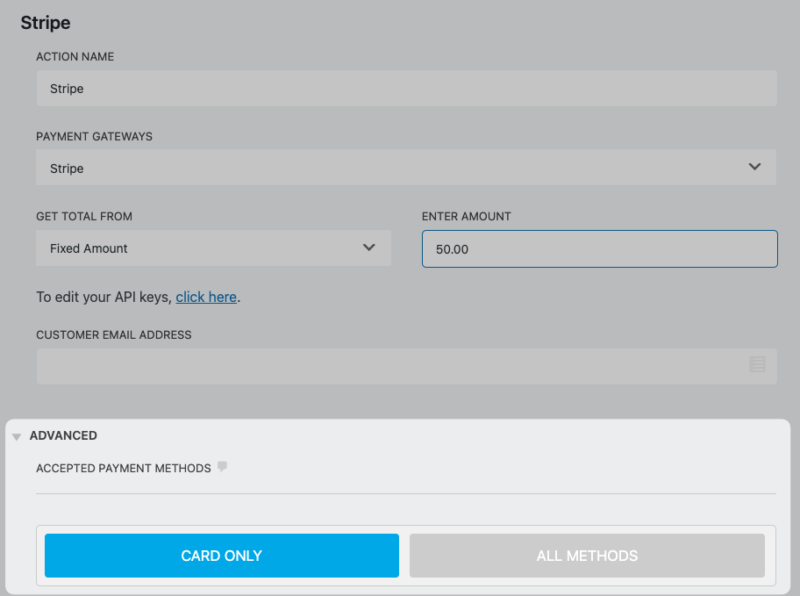The width and height of the screenshot is (800, 596).
Task: Select the CARD ONLY payment option
Action: click(x=221, y=555)
